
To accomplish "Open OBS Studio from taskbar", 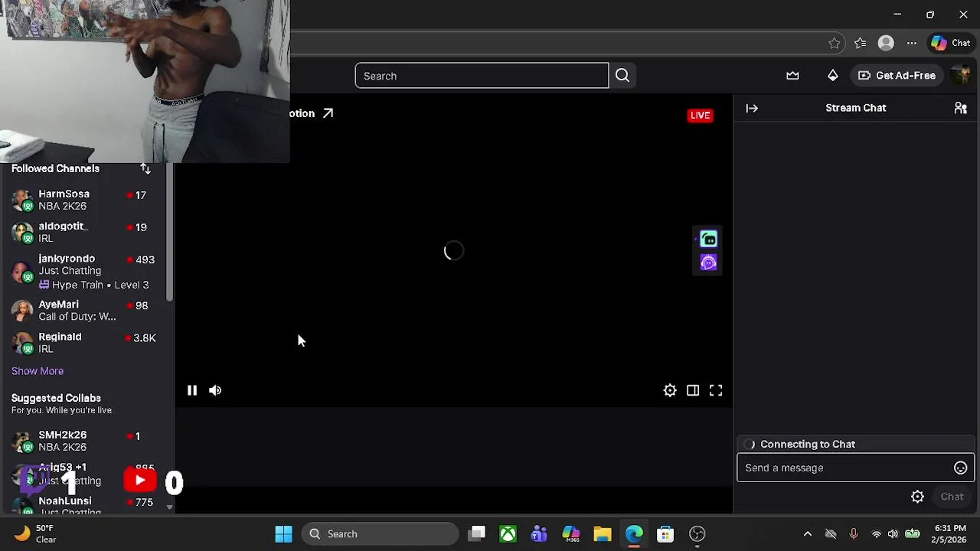I will pos(697,534).
